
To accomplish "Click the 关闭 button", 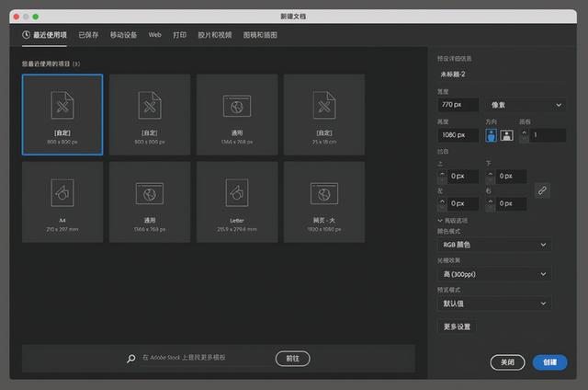I will click(507, 362).
